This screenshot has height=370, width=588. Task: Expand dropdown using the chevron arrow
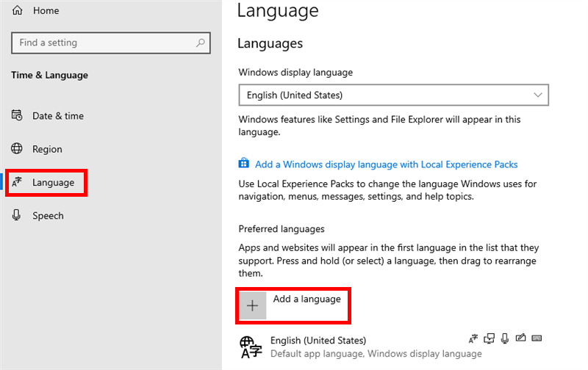[x=537, y=95]
